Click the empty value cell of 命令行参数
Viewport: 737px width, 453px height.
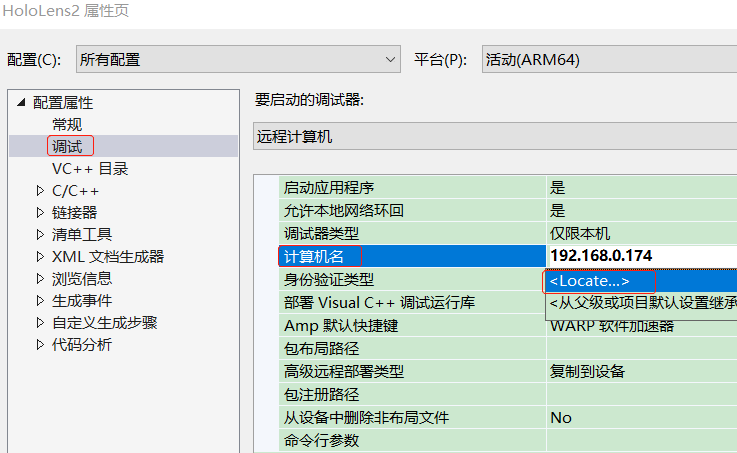pyautogui.click(x=642, y=440)
